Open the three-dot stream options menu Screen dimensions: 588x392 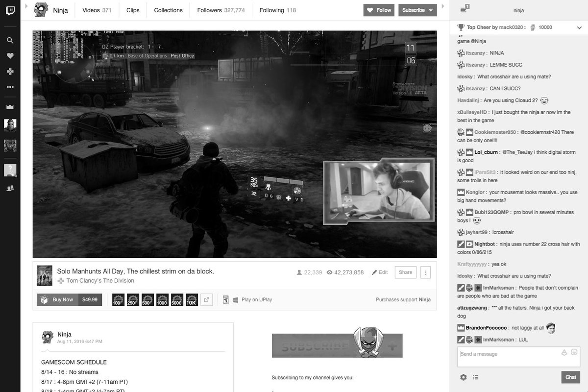[425, 272]
